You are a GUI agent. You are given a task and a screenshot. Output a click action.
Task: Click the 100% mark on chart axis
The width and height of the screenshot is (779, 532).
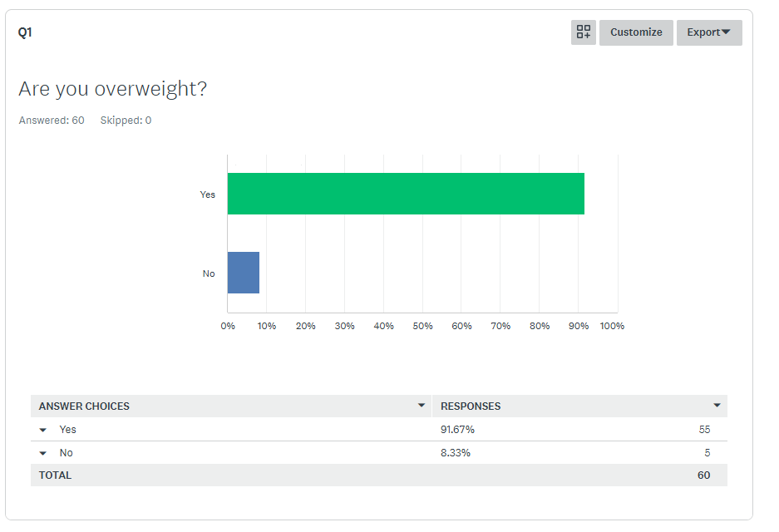coord(612,326)
